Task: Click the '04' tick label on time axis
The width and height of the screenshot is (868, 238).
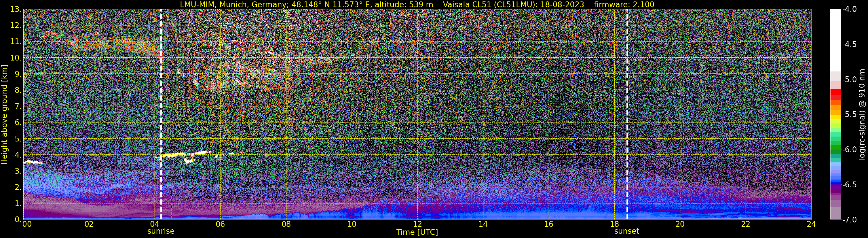Action: pos(154,224)
